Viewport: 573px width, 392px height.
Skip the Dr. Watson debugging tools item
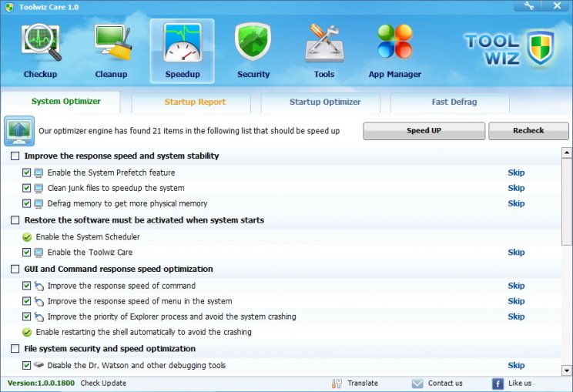(x=516, y=365)
